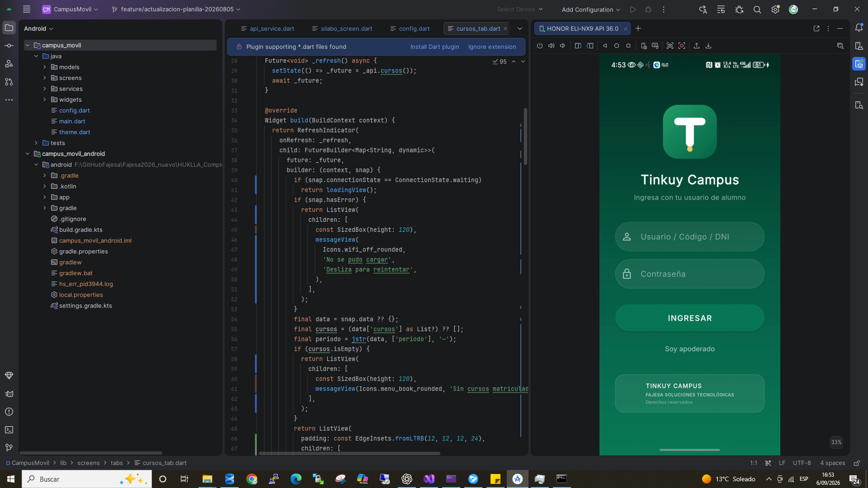Lower the emulator volume
868x488 pixels.
(x=563, y=46)
